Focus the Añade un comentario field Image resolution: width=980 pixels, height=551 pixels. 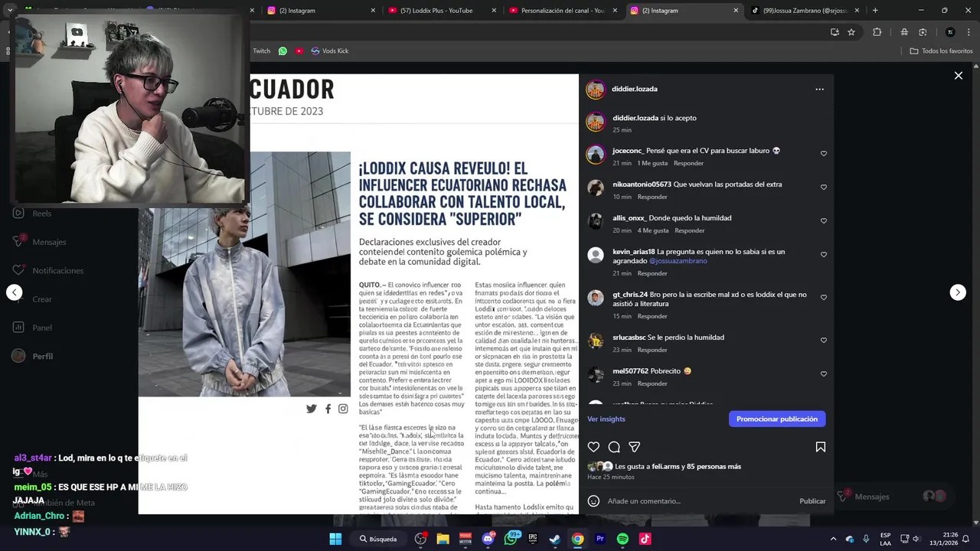tap(697, 501)
